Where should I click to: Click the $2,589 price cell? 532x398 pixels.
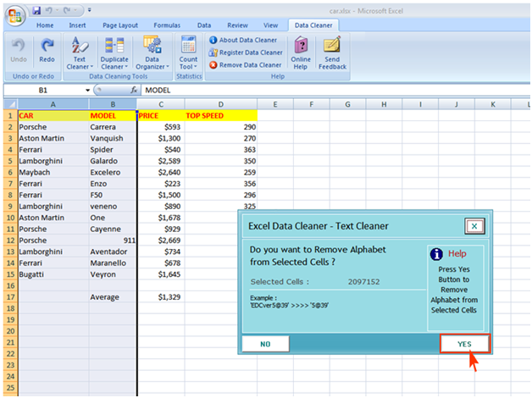point(161,161)
